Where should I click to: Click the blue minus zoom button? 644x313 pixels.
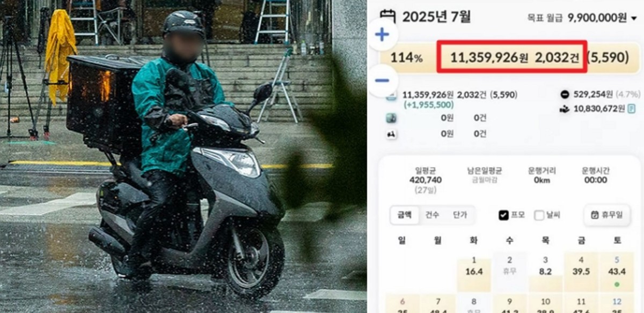pos(382,81)
